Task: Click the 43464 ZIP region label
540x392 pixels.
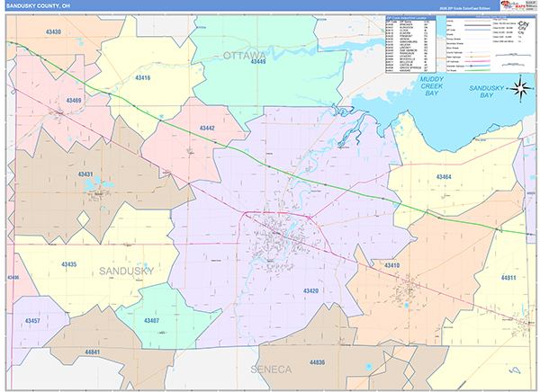Action: 444,177
